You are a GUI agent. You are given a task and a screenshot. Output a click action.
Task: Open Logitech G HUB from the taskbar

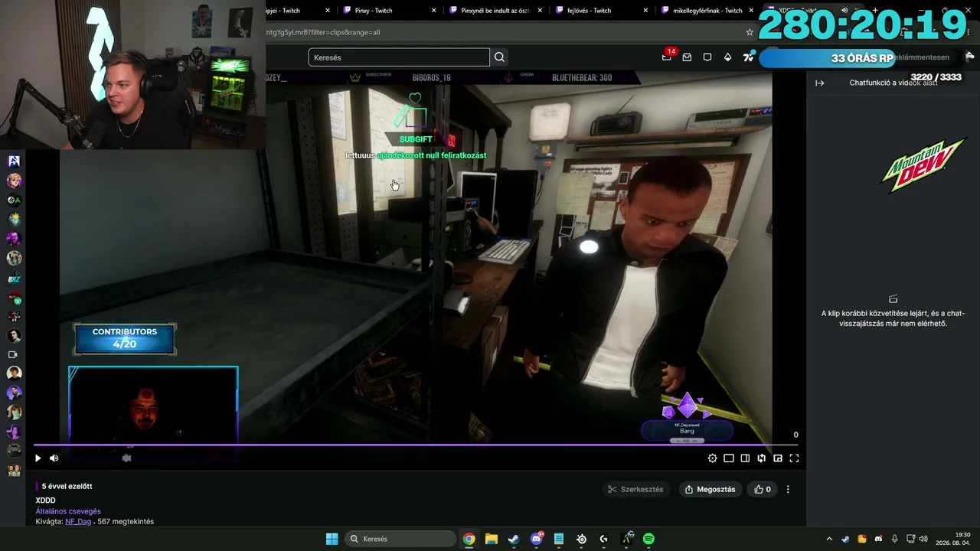[603, 539]
